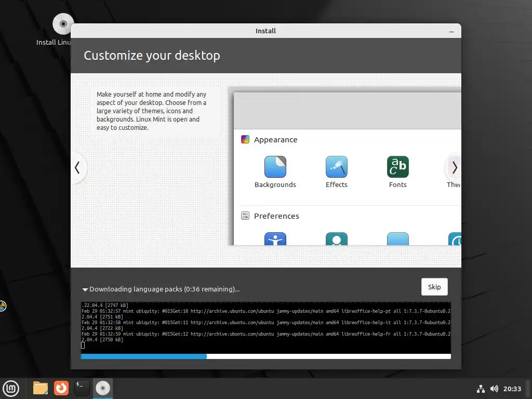Screen dimensions: 532x399
Task: Click the 'Make yourself at home' description
Action: coord(152,111)
